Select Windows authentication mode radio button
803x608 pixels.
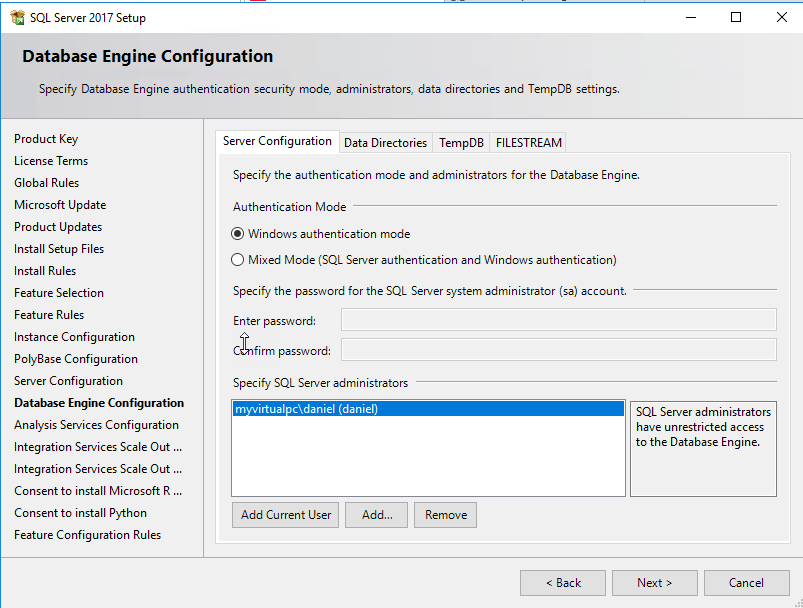238,234
